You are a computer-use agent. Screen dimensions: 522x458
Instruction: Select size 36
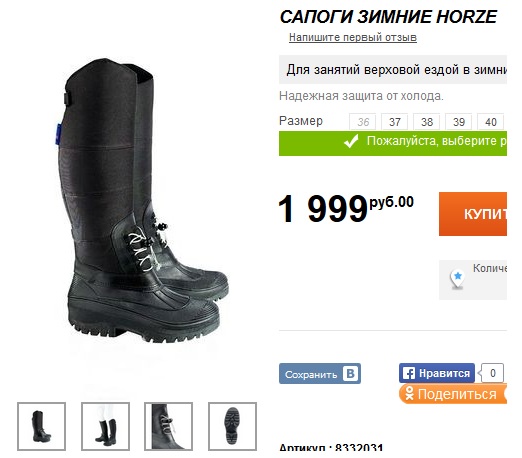click(x=363, y=122)
